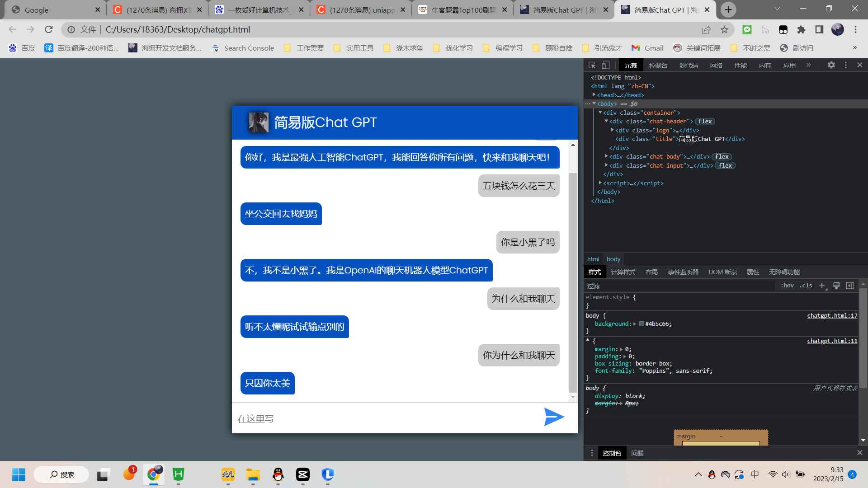This screenshot has width=868, height=488.
Task: Open chatgpt.html:11 source link
Action: (832, 341)
